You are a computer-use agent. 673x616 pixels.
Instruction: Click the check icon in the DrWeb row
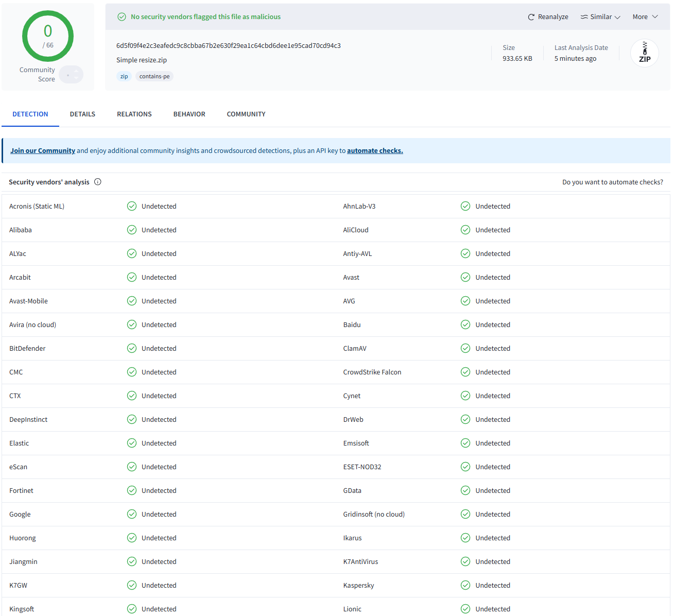click(x=465, y=419)
